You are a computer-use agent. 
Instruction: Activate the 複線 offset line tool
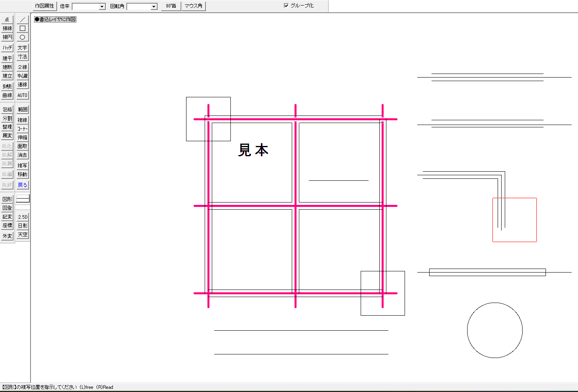point(23,120)
